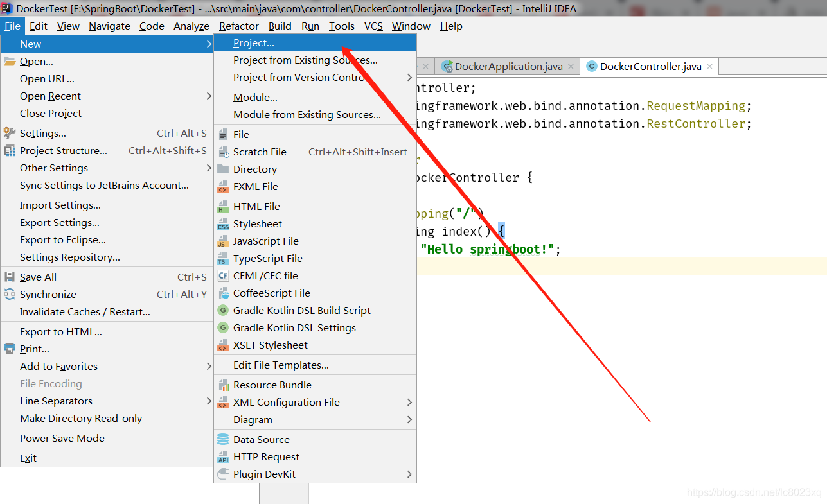The width and height of the screenshot is (827, 504).
Task: Click the XSLT Stylesheet icon
Action: [x=223, y=345]
